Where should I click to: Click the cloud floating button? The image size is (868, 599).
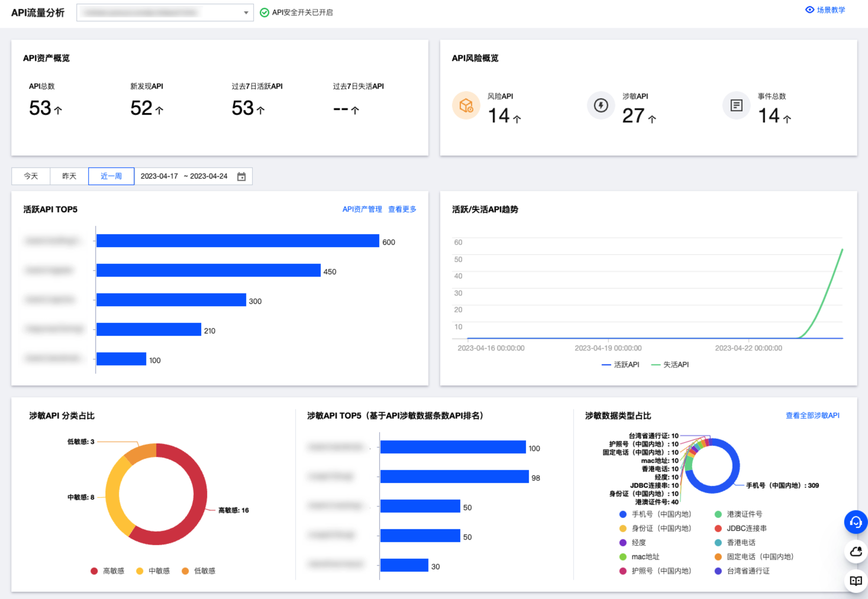pos(856,552)
